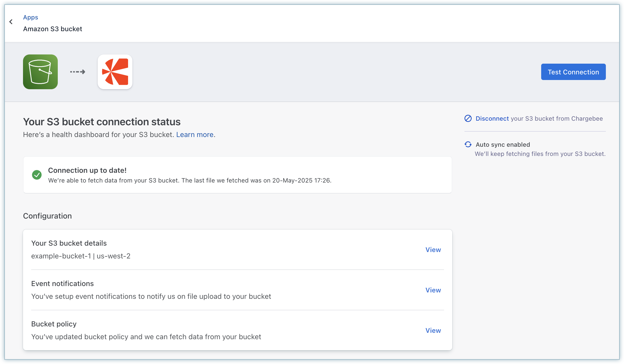The image size is (624, 364).
Task: View the Event notifications configuration
Action: pos(433,290)
